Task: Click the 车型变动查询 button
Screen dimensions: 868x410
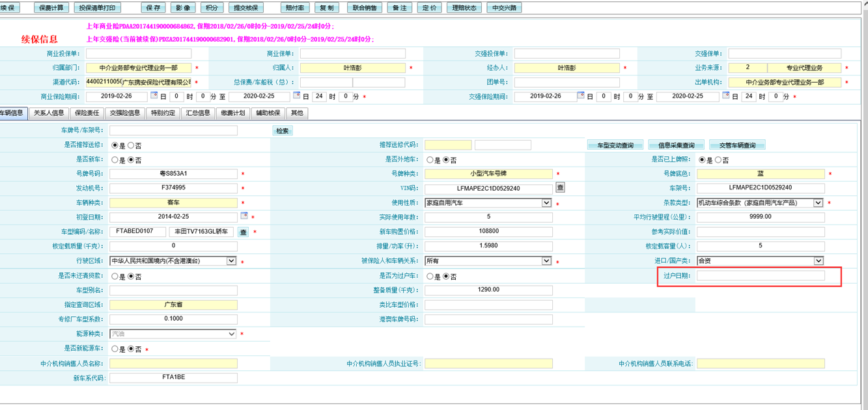Action: coord(615,145)
